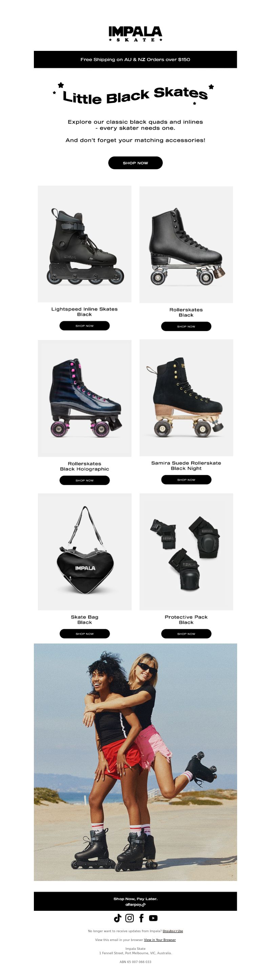The image size is (271, 980).
Task: Click the free shipping banner
Action: 135,59
